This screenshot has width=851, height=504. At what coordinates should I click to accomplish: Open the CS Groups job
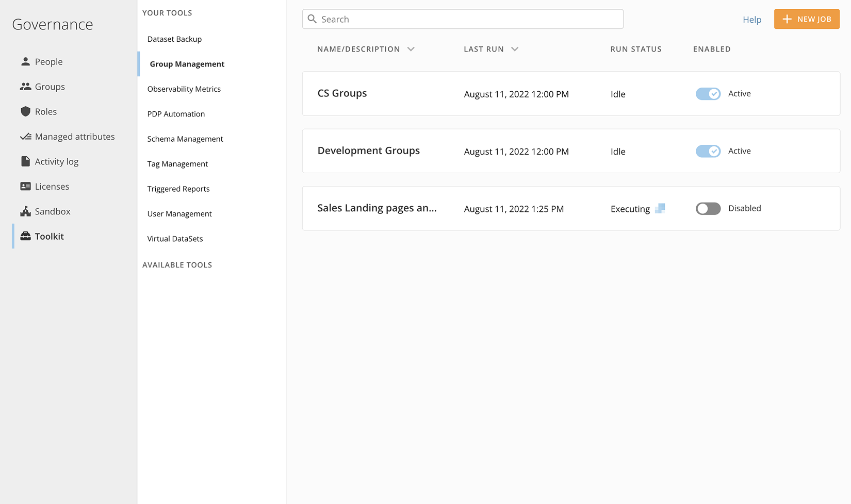click(x=342, y=93)
